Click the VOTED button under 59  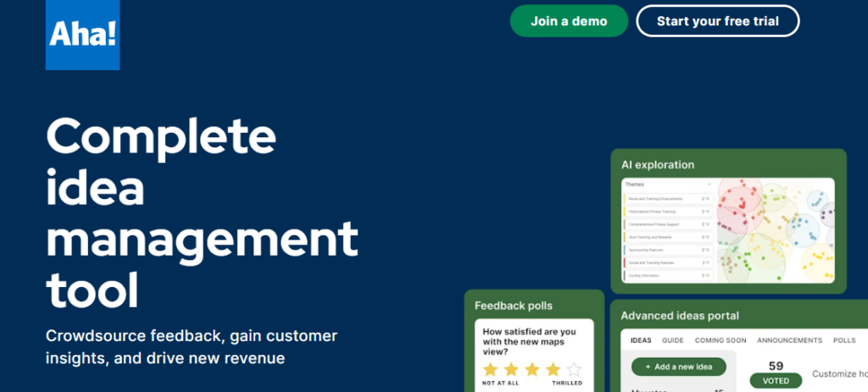(776, 381)
